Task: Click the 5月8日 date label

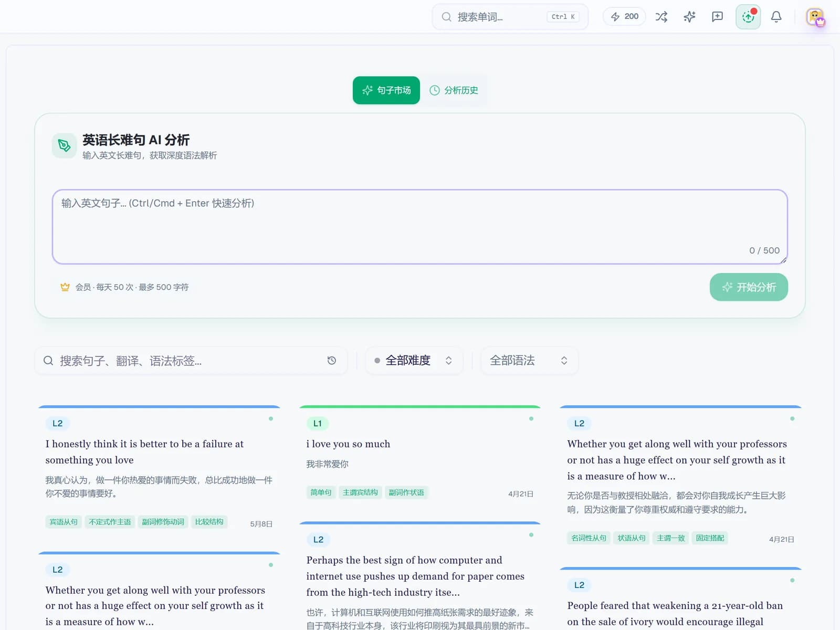Action: 261,524
